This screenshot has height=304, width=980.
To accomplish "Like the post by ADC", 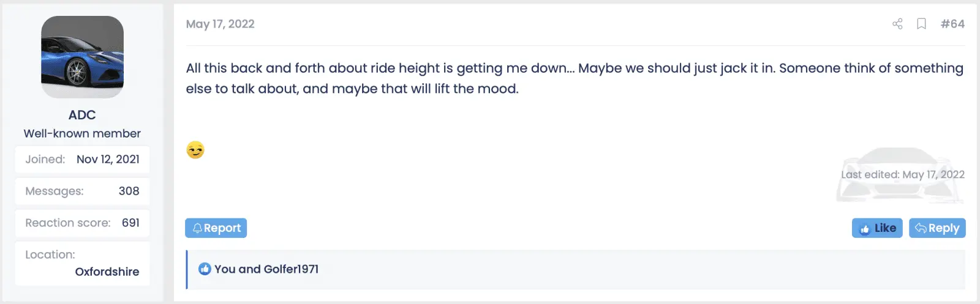I will [x=877, y=228].
